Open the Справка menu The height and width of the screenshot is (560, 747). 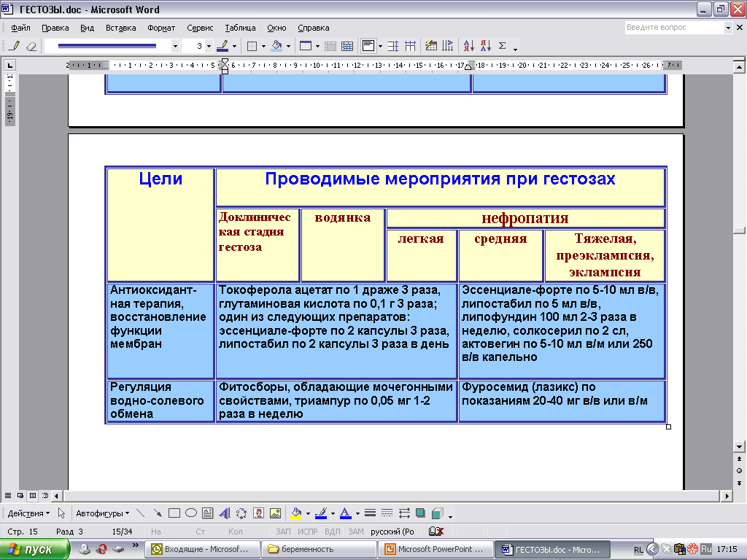click(314, 28)
